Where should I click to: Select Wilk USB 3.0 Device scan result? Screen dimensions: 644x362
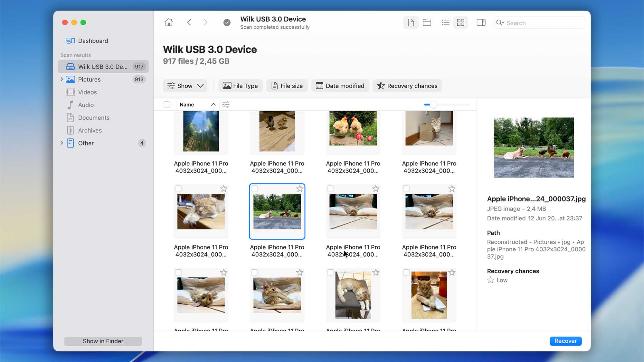103,67
